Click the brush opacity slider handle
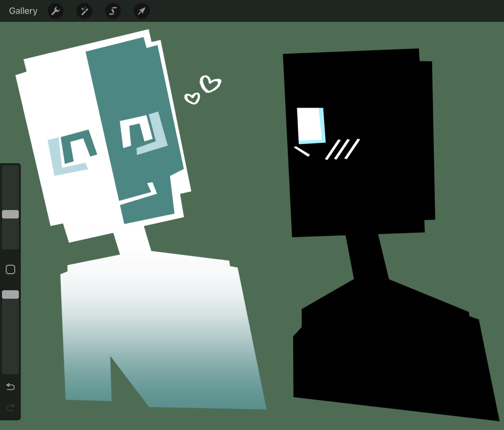The image size is (504, 430). 10,294
